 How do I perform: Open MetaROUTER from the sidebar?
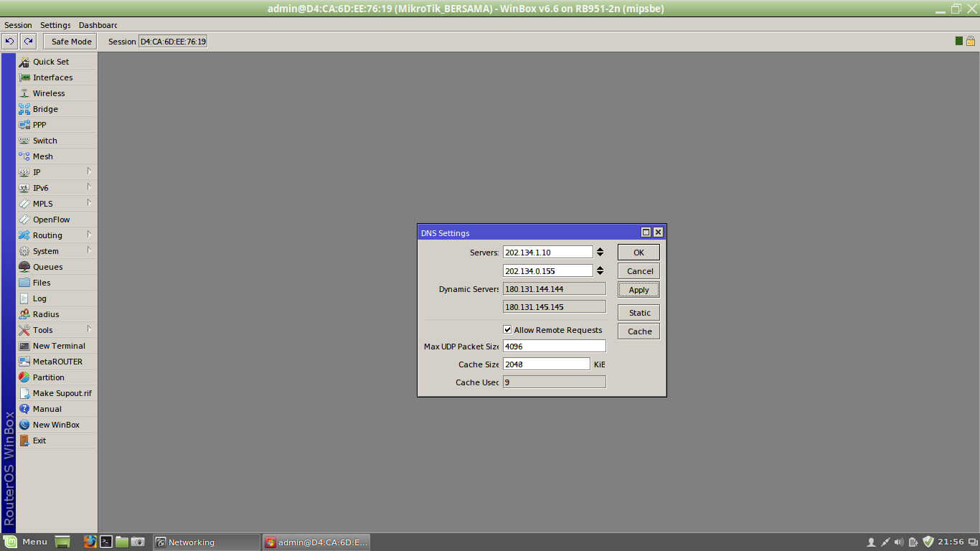pyautogui.click(x=57, y=362)
